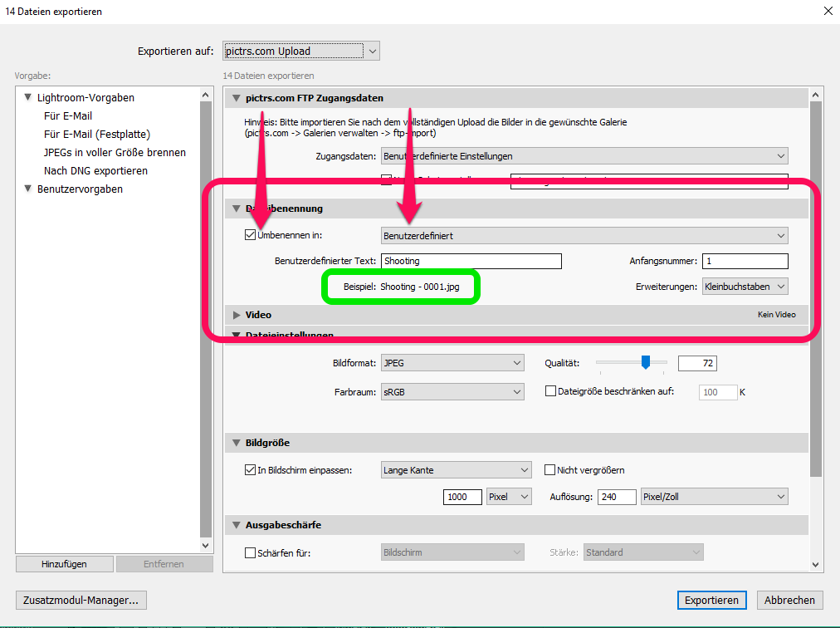Click the settings panel scroll-down arrow
The height and width of the screenshot is (628, 840).
[x=815, y=564]
